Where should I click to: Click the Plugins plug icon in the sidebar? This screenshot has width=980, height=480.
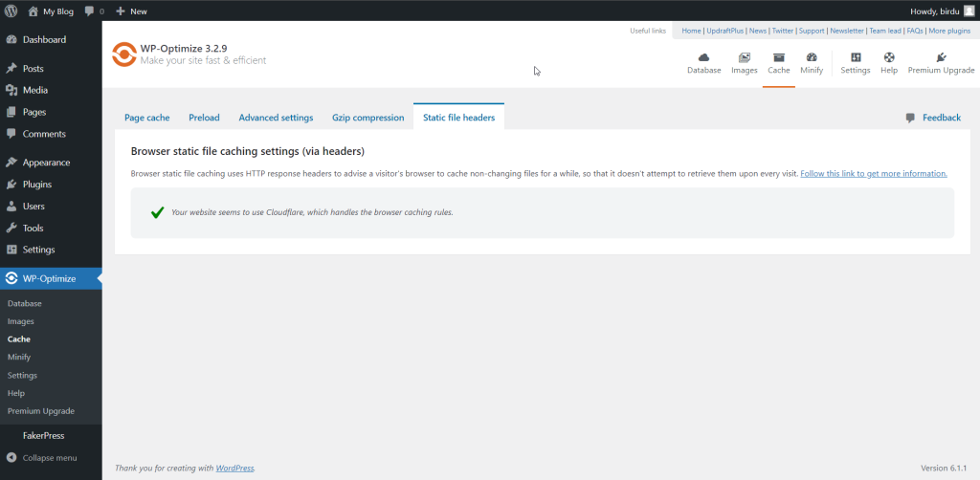click(x=11, y=185)
